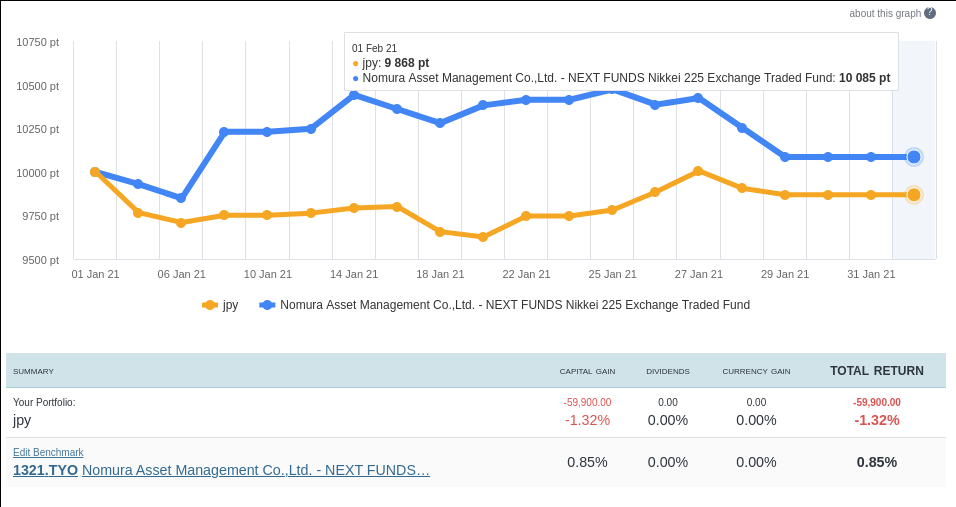
Task: Click the blue line's data point above 14 Jan 21
Action: (x=354, y=94)
